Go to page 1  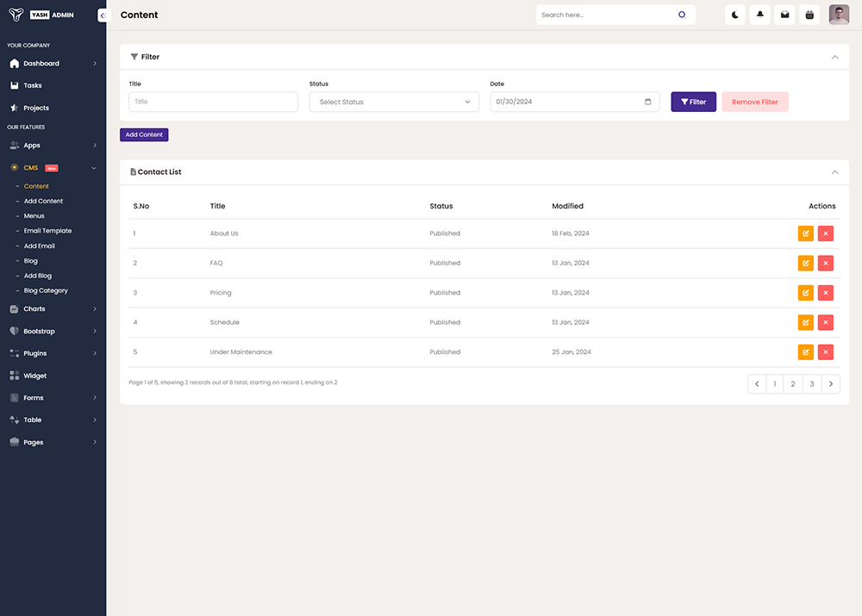(x=775, y=384)
